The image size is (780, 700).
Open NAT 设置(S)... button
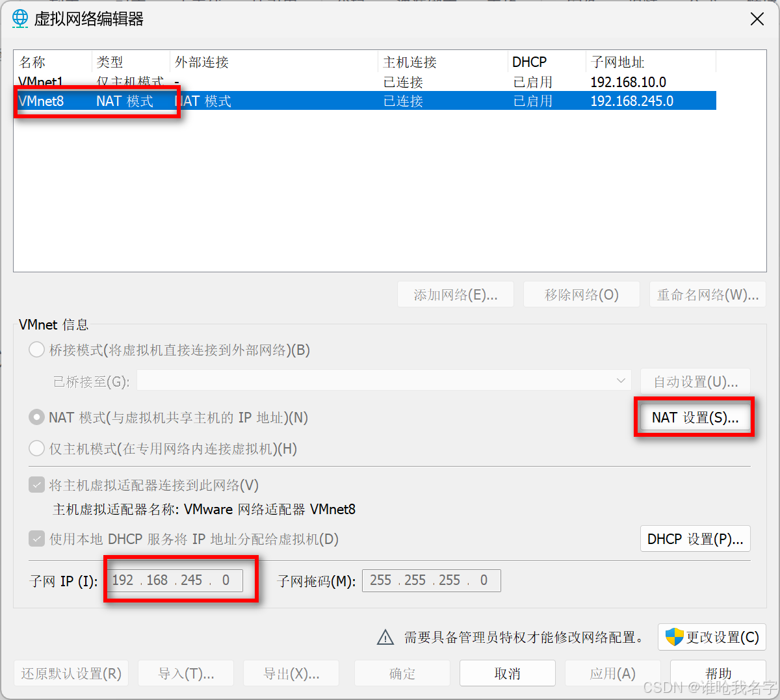(695, 417)
